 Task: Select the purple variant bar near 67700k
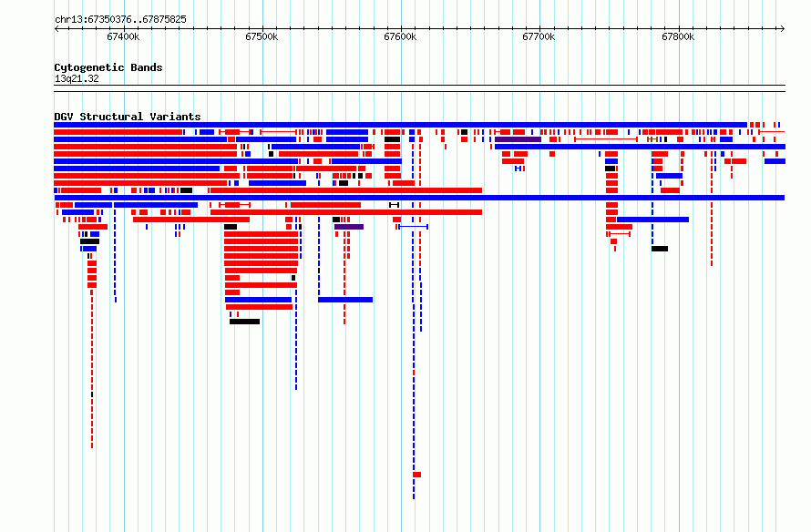tap(518, 139)
